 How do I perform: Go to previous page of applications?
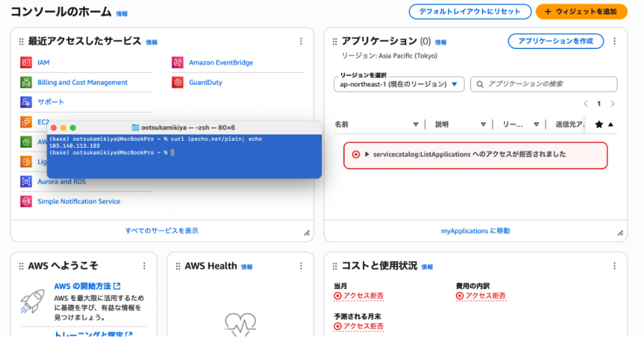click(586, 104)
